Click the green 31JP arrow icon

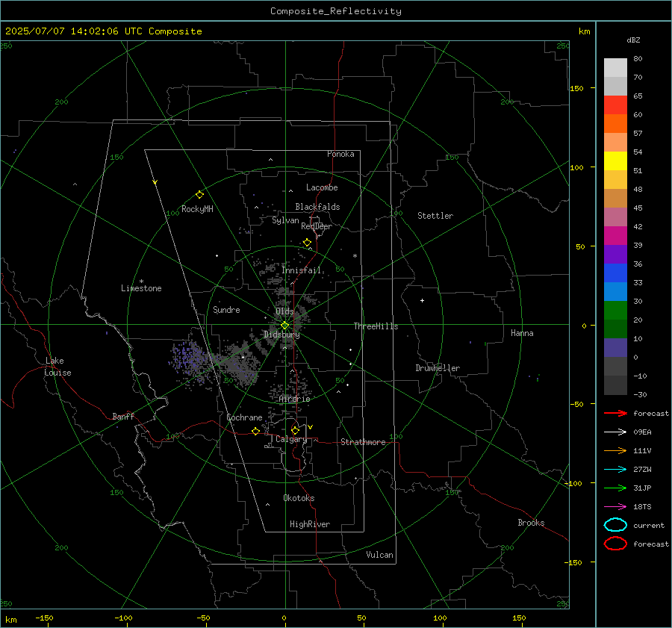pos(615,488)
